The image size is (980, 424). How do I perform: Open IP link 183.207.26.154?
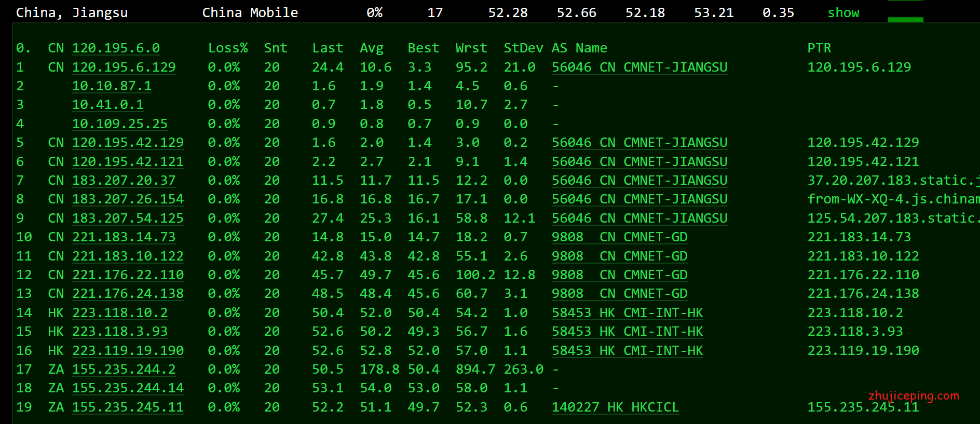128,199
